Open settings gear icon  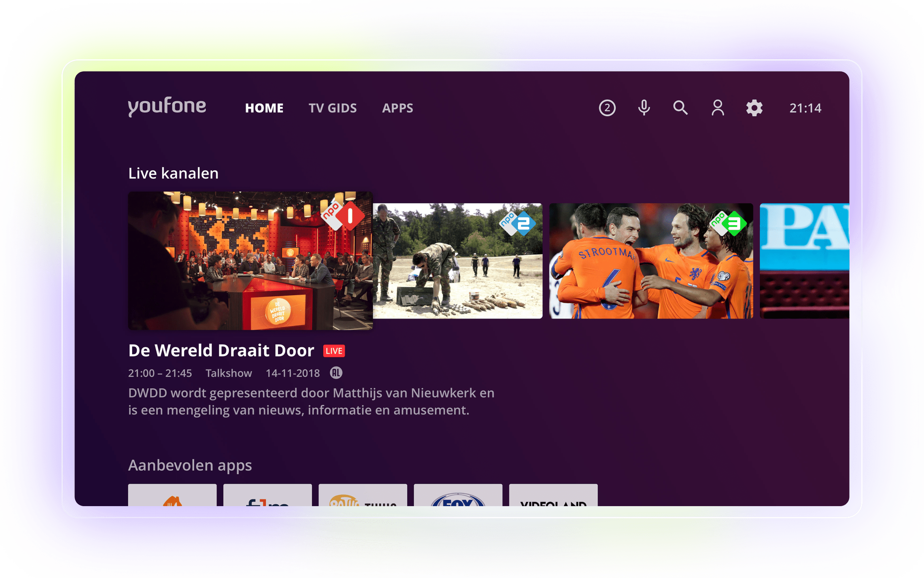tap(754, 108)
